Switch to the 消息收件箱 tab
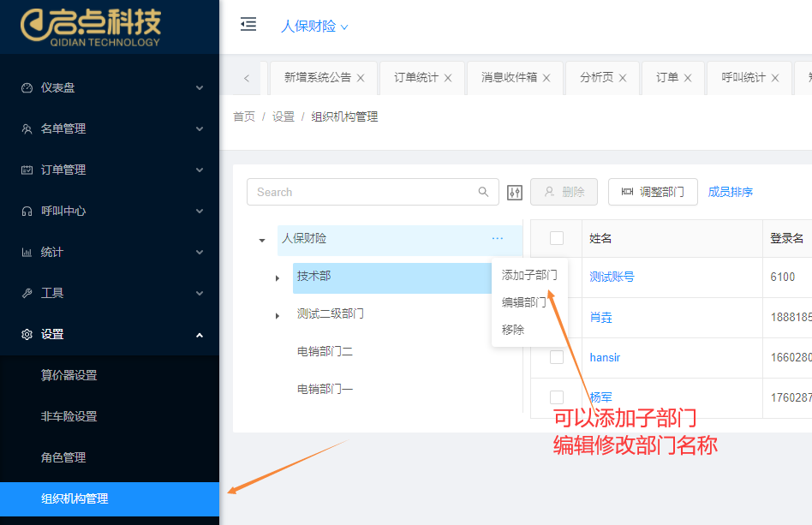The height and width of the screenshot is (525, 812). point(509,78)
